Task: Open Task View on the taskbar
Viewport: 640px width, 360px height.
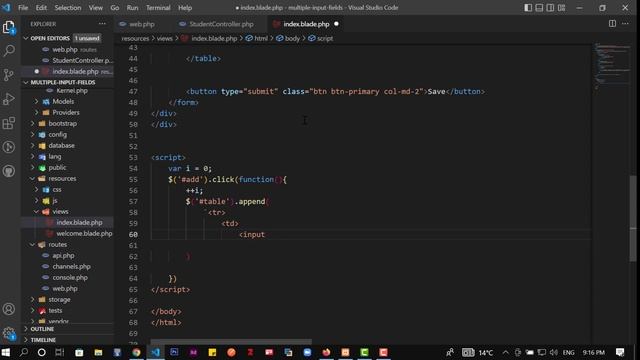Action: 60,352
